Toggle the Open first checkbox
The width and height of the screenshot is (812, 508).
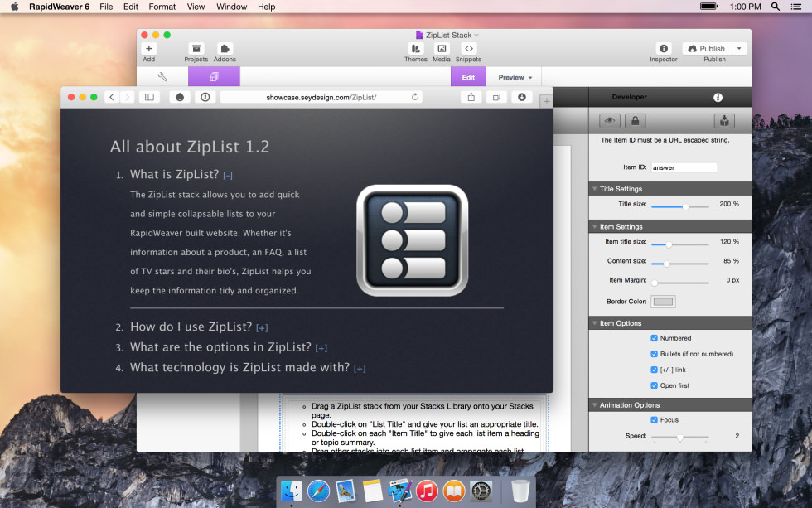point(654,386)
